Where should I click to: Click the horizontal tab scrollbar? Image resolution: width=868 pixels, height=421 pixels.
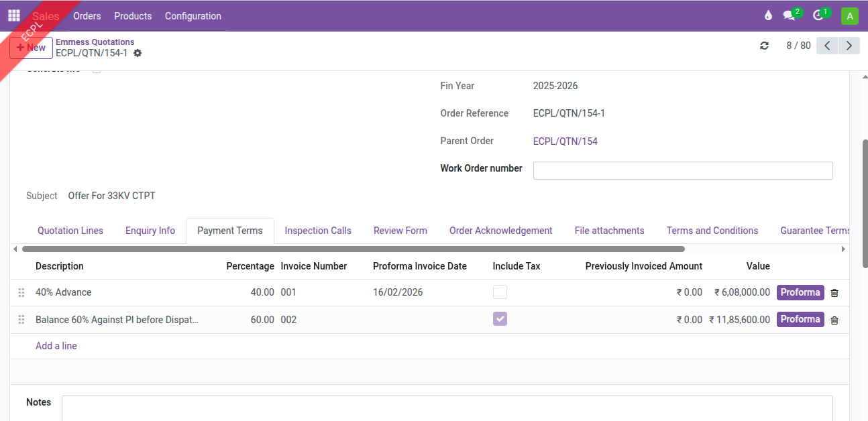point(353,249)
